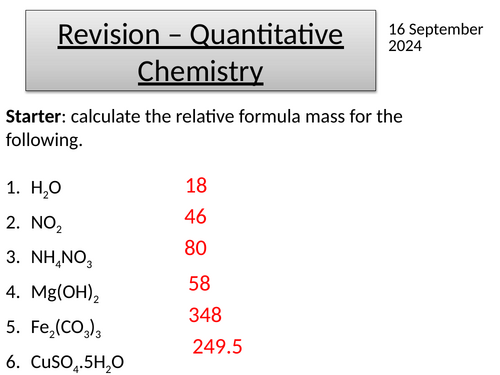Click the bold word 'Starter'

(33, 117)
